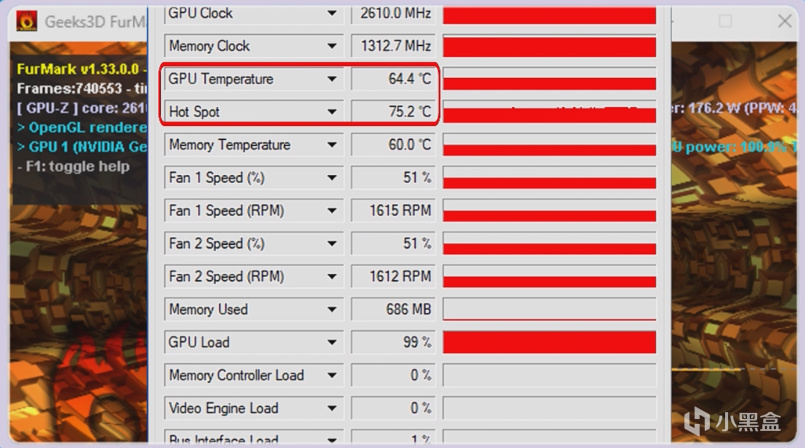Open the Hot Spot sensor dropdown

pyautogui.click(x=332, y=112)
